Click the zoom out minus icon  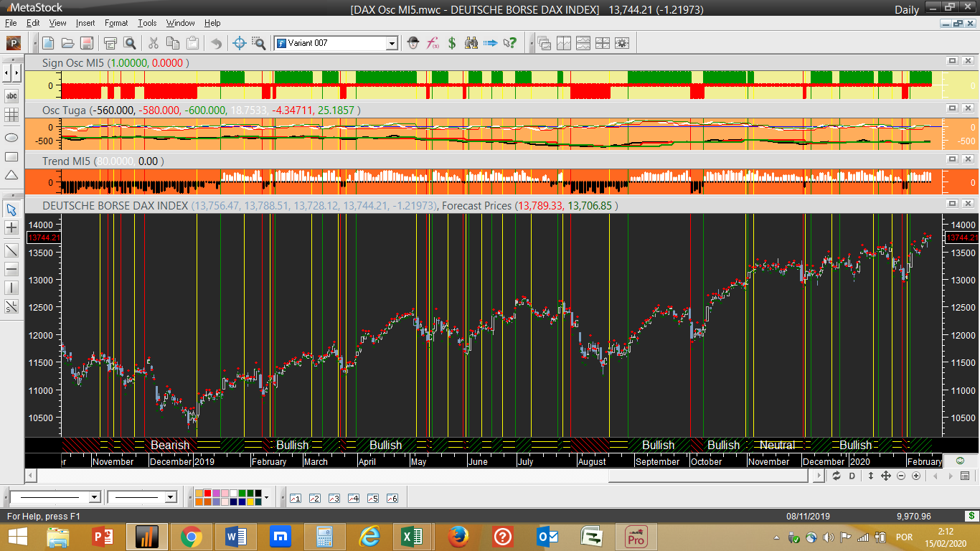(x=900, y=476)
